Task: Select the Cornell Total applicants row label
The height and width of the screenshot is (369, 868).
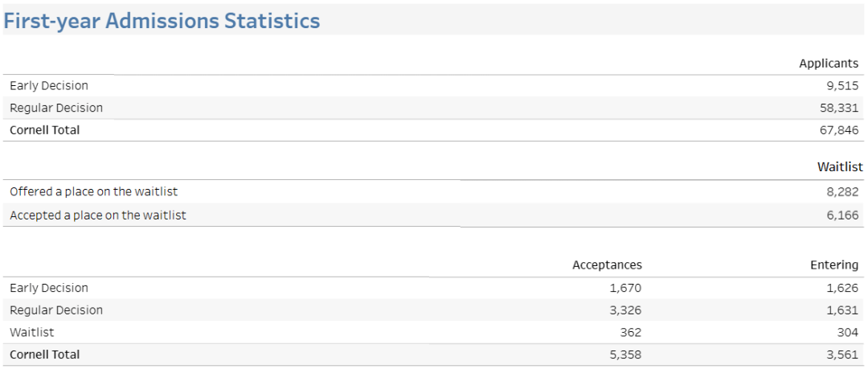Action: (x=45, y=130)
